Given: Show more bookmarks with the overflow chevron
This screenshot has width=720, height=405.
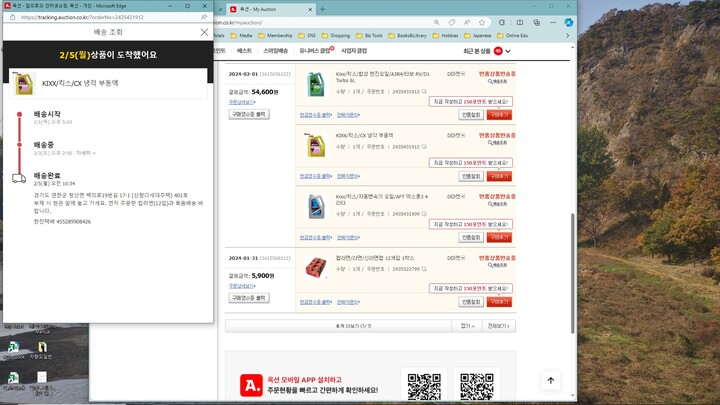Looking at the screenshot, I should [x=568, y=35].
